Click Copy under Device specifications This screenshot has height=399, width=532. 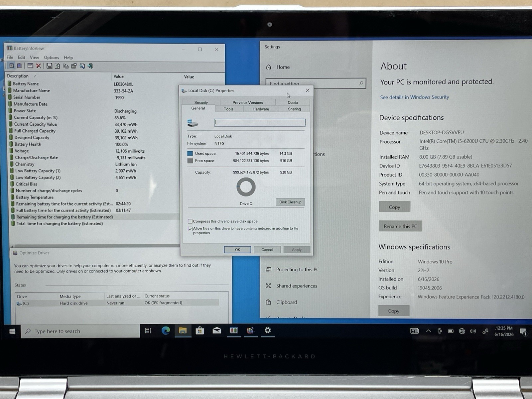395,207
